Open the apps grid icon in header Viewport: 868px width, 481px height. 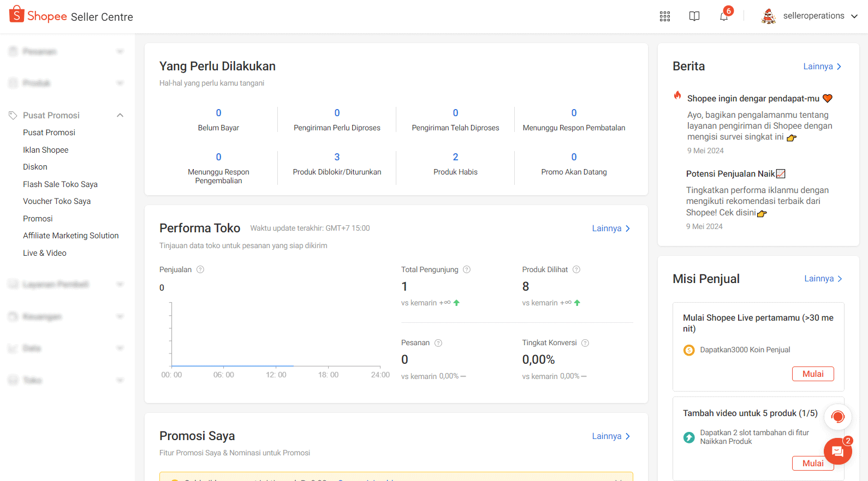point(664,16)
